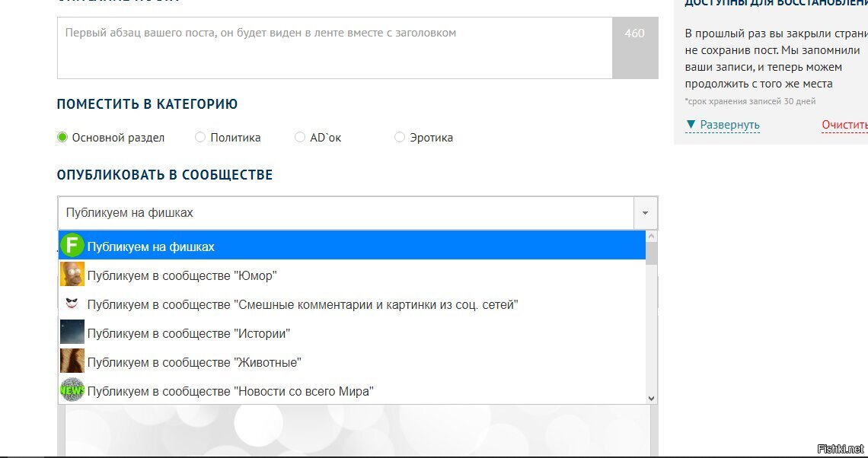Image resolution: width=868 pixels, height=458 pixels.
Task: Click the dropdown list scrollbar thumb
Action: coord(651,254)
